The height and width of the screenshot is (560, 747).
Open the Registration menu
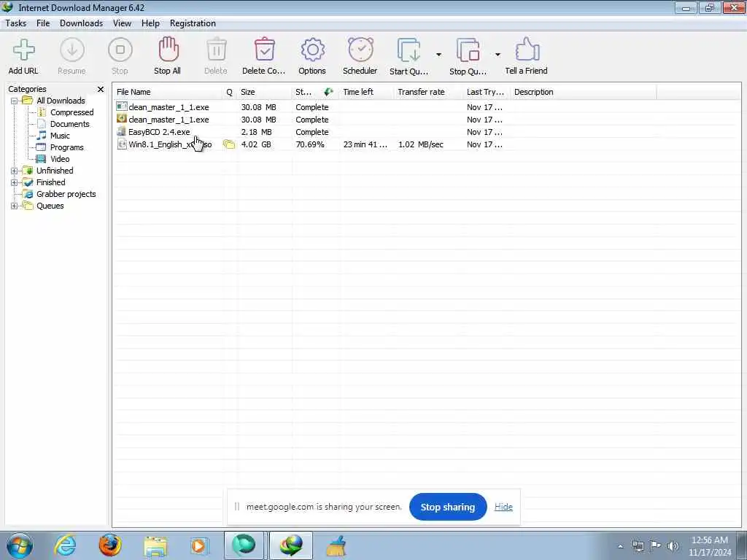click(193, 23)
